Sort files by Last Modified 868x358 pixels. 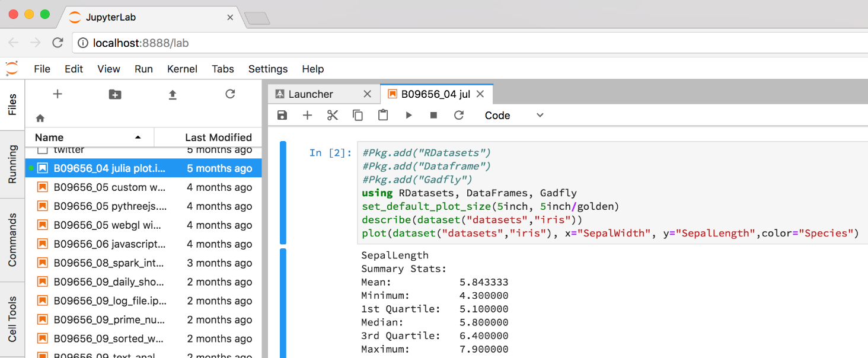point(208,137)
